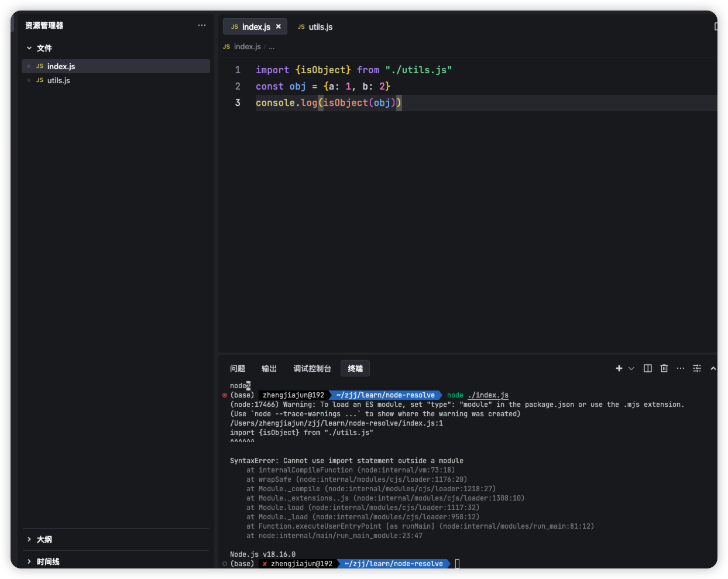Open terminal panel settings sliders icon
The height and width of the screenshot is (579, 728).
point(697,368)
